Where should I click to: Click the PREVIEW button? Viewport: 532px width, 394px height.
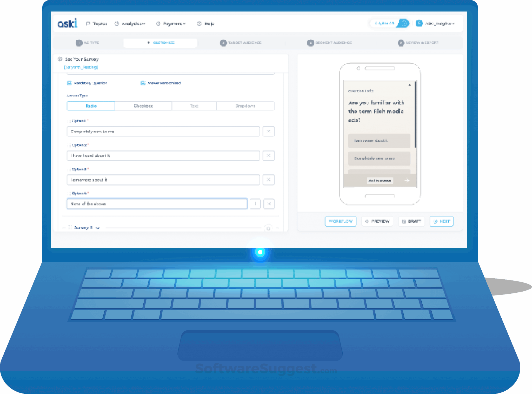(377, 221)
